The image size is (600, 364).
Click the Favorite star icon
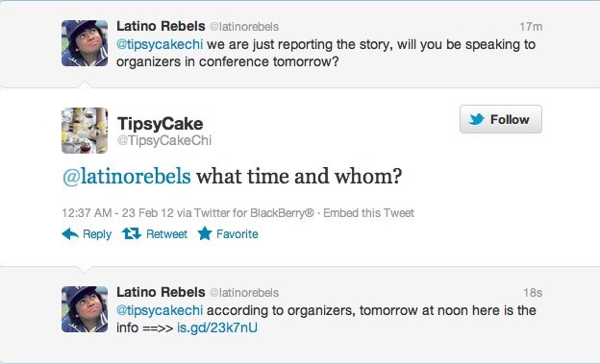[x=205, y=233]
